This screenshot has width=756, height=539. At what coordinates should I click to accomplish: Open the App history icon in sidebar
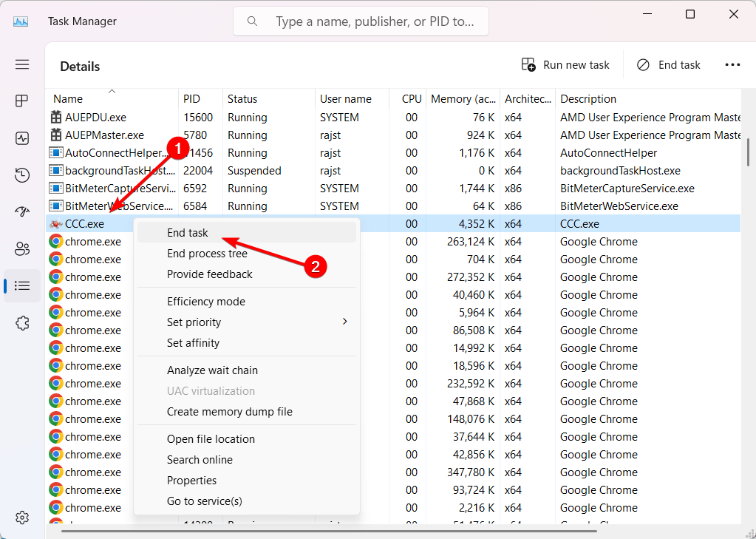tap(22, 175)
